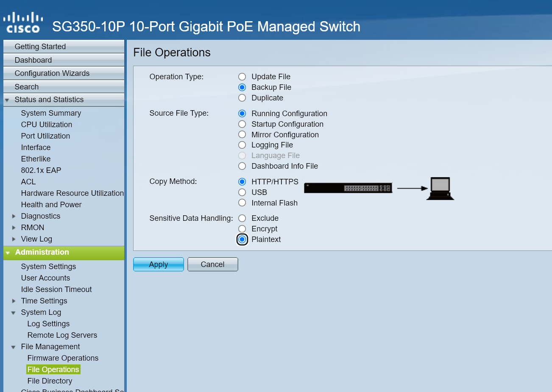Open Status and Statistics section
This screenshot has width=552, height=392.
coord(64,100)
